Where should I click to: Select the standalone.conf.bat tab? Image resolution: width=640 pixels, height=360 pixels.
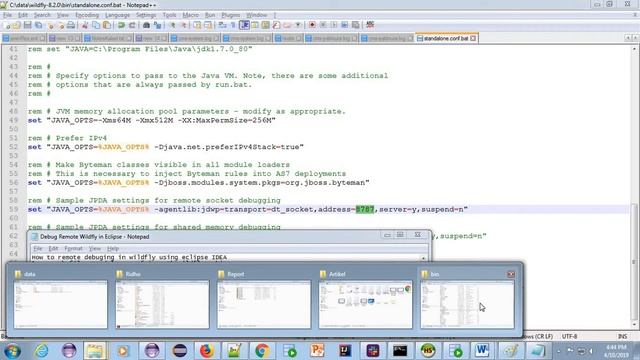point(446,38)
